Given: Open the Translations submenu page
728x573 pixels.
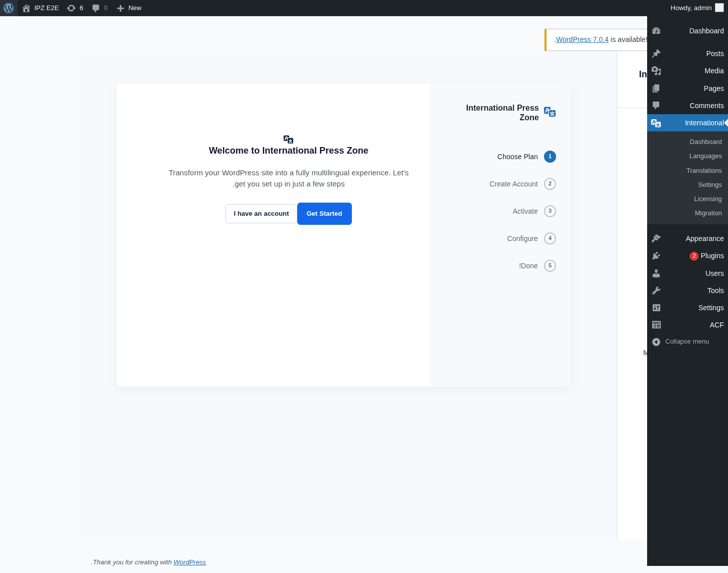Looking at the screenshot, I should (704, 171).
